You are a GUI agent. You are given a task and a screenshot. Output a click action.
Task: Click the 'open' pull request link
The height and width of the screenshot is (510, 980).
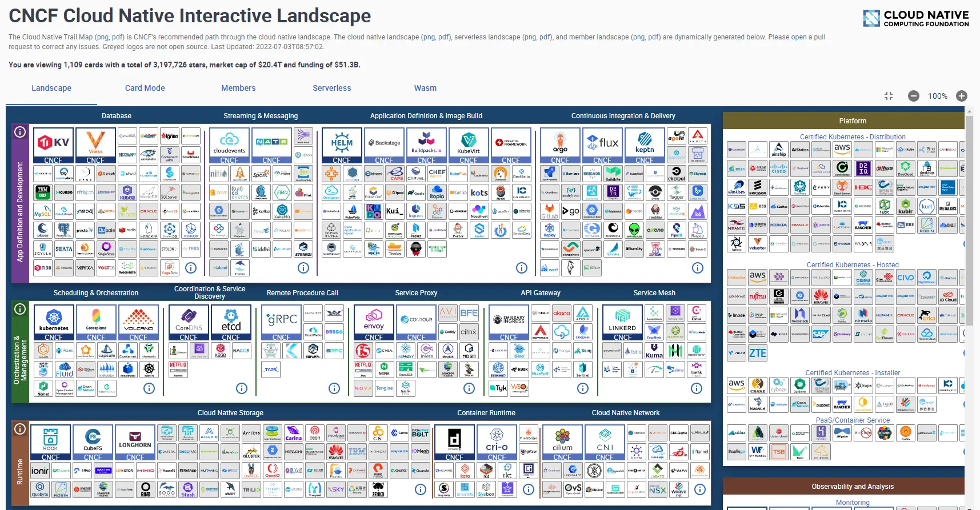pyautogui.click(x=799, y=37)
